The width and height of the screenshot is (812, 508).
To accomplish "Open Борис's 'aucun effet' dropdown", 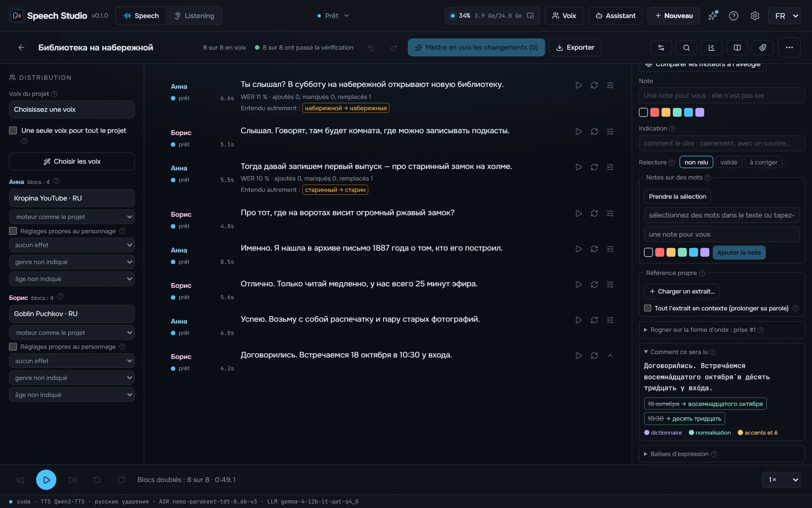I will (x=72, y=361).
